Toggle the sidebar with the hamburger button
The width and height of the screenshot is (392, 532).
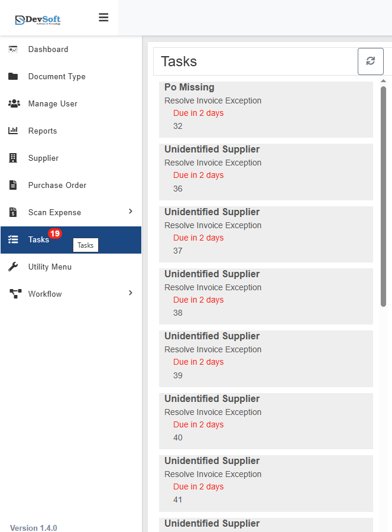tap(103, 17)
